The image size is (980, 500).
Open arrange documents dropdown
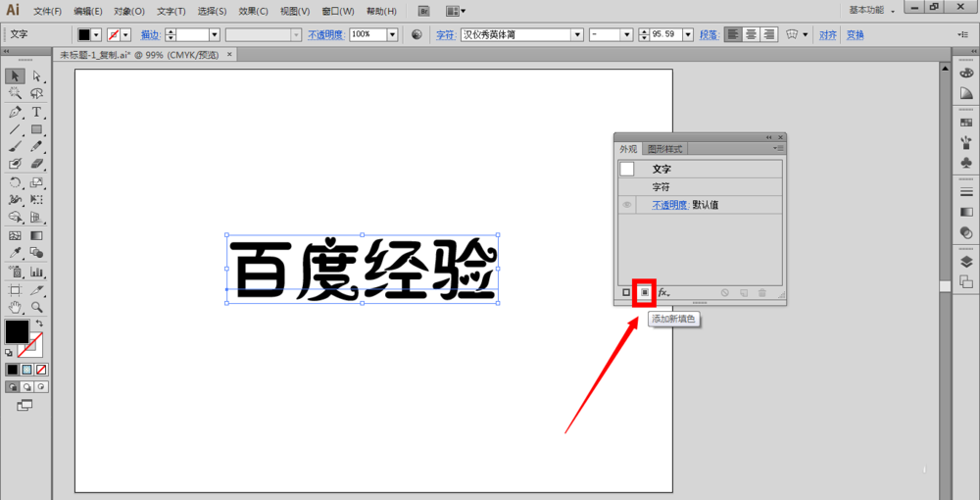tap(456, 11)
